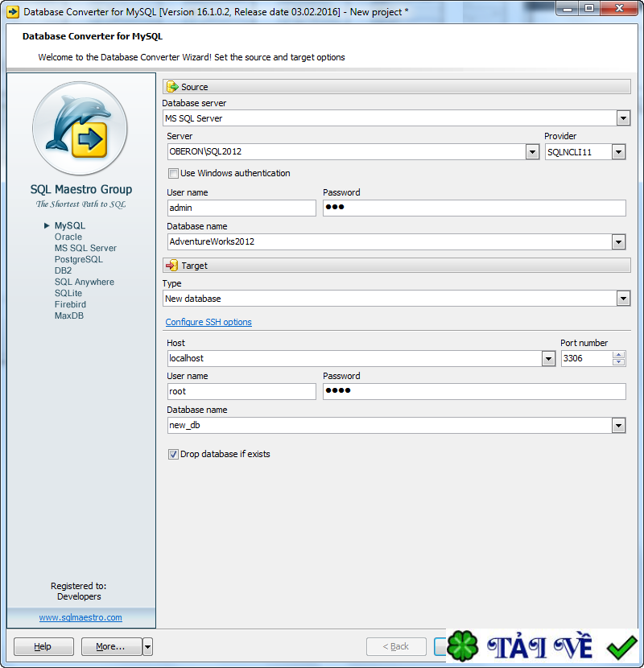Uncheck Drop database if exists

click(x=173, y=454)
